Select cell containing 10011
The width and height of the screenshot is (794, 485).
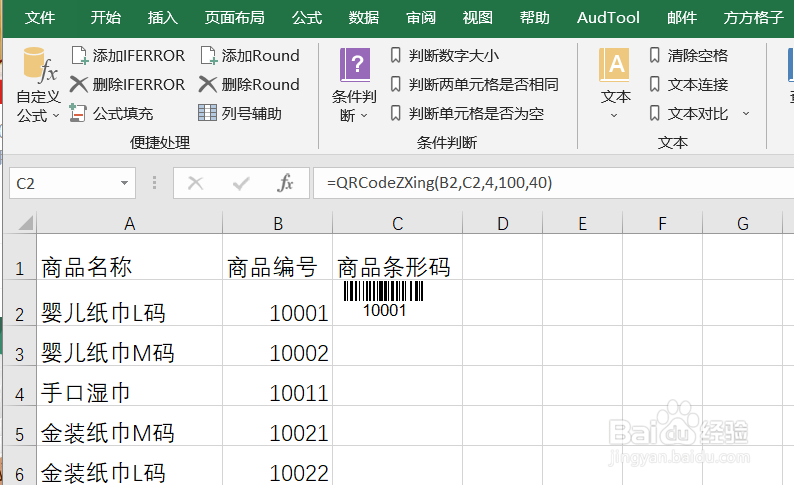click(277, 386)
